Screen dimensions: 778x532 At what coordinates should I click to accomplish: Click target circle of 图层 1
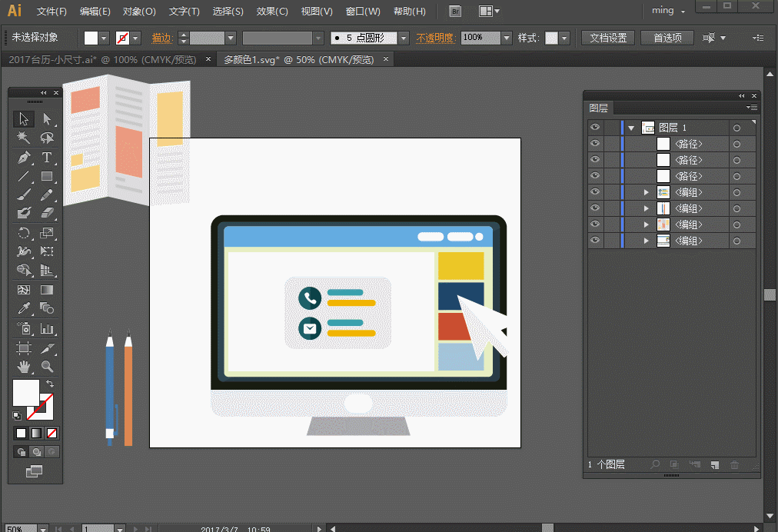coord(736,128)
